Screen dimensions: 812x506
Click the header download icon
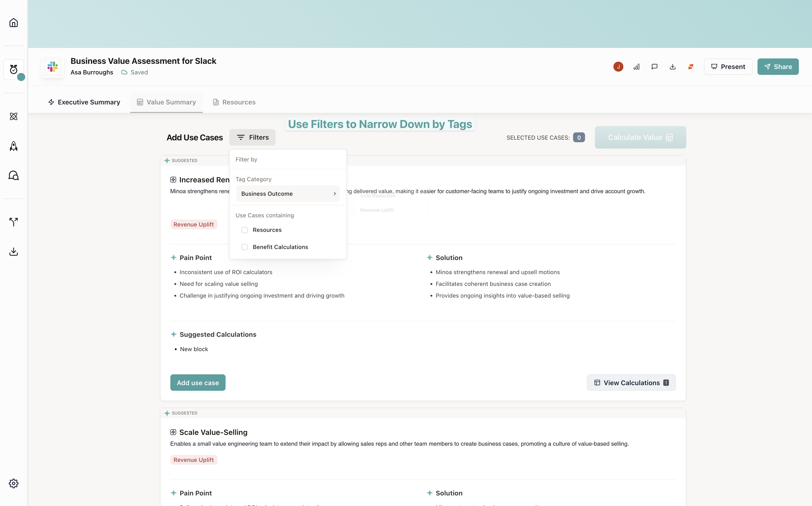tap(673, 67)
